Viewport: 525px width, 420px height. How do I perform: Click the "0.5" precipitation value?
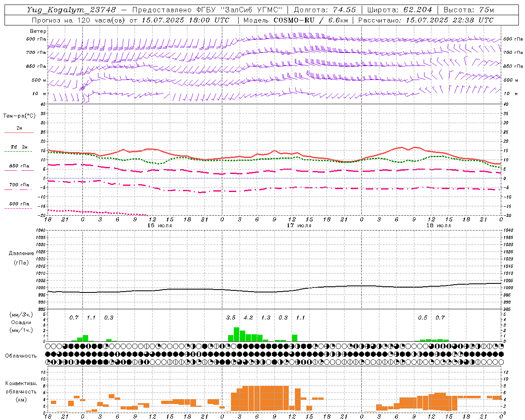(422, 318)
